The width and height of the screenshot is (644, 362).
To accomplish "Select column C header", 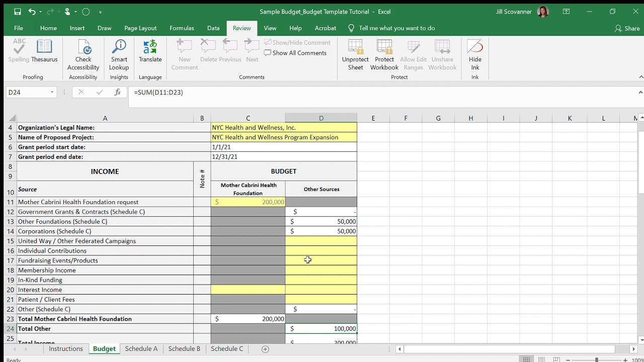I will click(248, 118).
